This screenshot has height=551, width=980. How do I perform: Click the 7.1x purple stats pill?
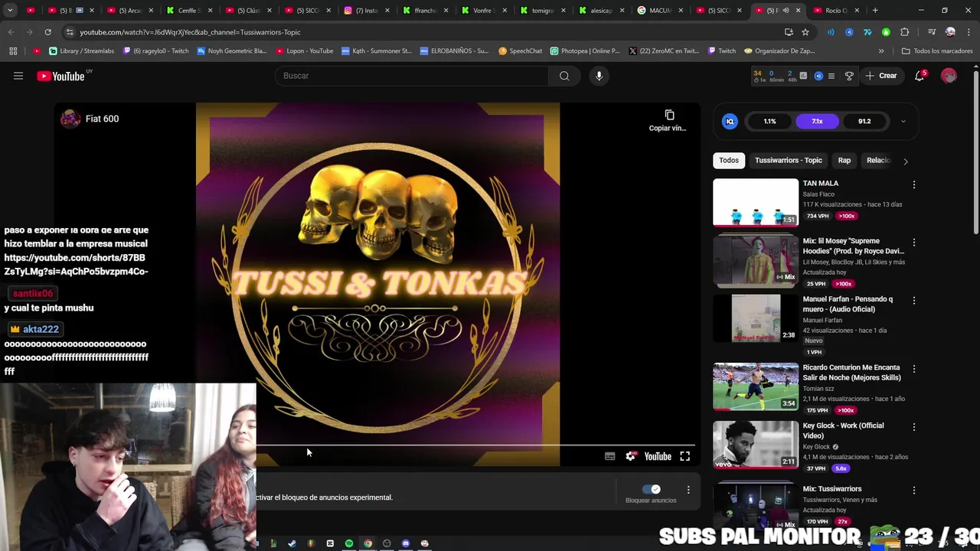817,121
